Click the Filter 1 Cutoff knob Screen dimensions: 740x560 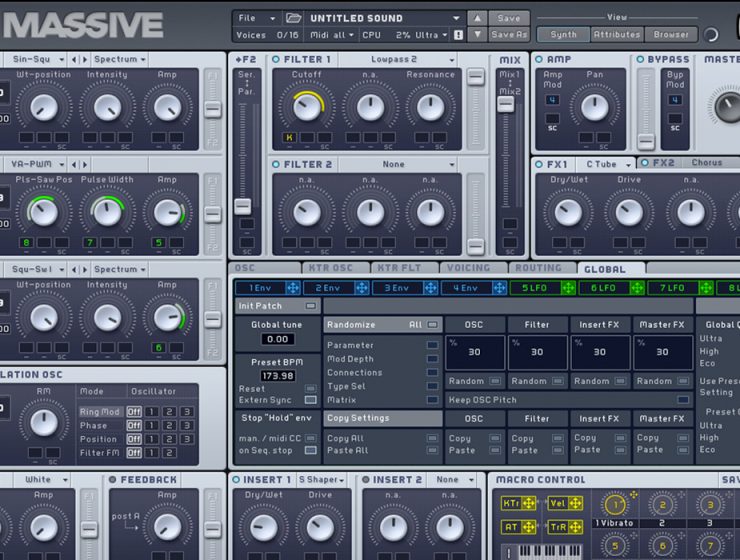click(307, 107)
